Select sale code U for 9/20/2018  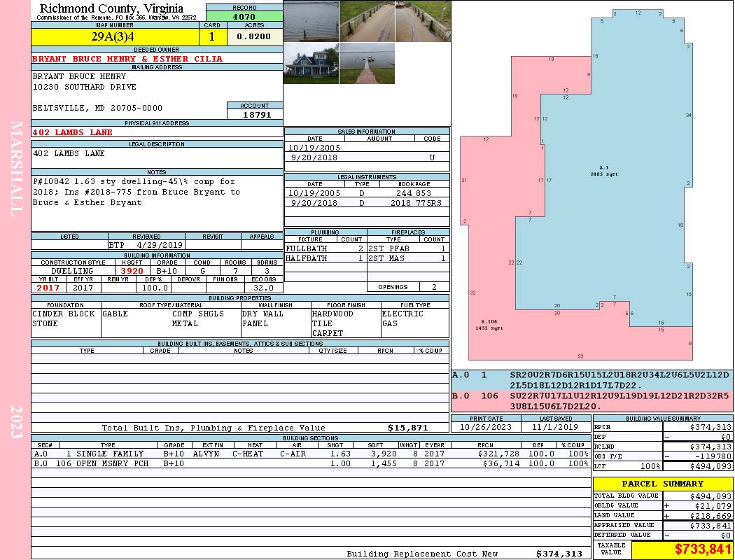432,157
